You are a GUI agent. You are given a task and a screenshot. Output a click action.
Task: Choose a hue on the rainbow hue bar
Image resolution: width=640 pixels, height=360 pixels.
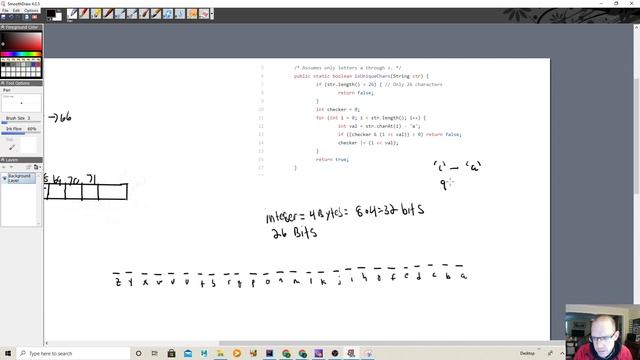click(x=21, y=54)
